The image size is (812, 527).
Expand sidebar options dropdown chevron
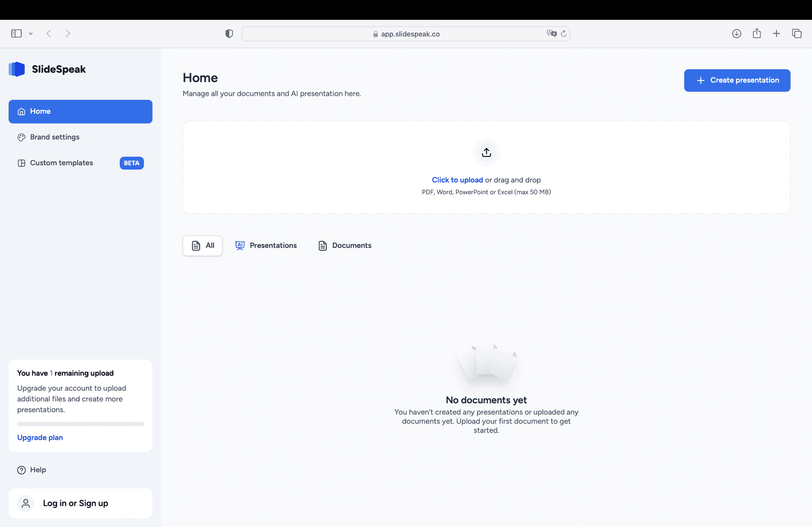tap(31, 34)
